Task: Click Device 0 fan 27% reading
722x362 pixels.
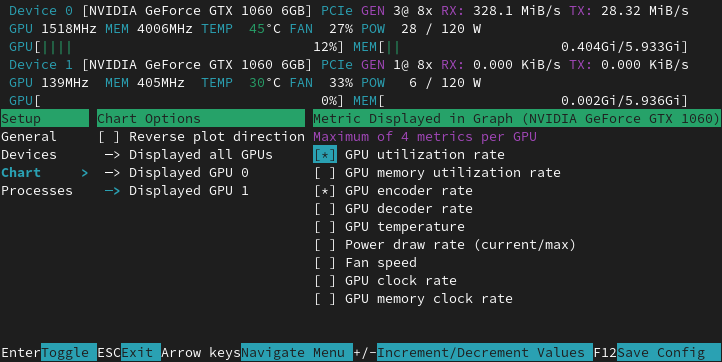Action: click(x=341, y=29)
